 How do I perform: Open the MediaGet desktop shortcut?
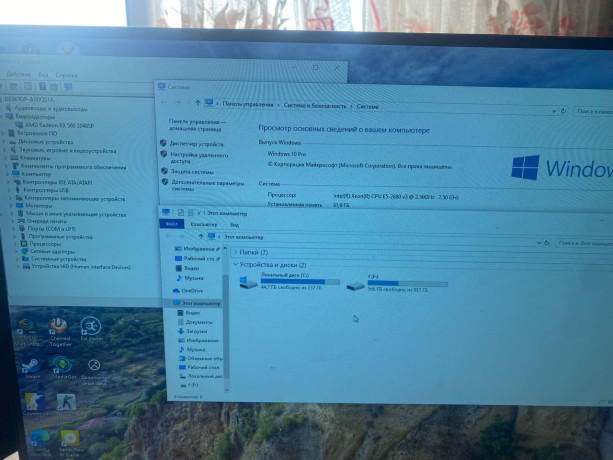[x=63, y=367]
